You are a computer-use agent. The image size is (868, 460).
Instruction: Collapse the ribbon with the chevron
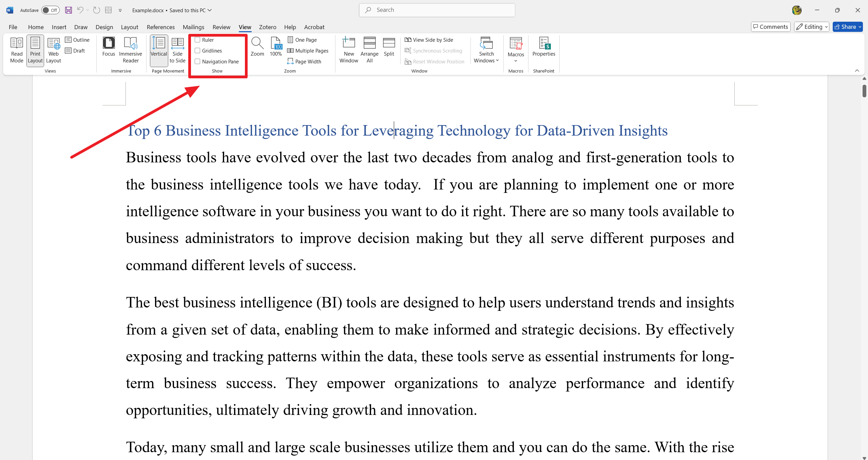tap(857, 71)
